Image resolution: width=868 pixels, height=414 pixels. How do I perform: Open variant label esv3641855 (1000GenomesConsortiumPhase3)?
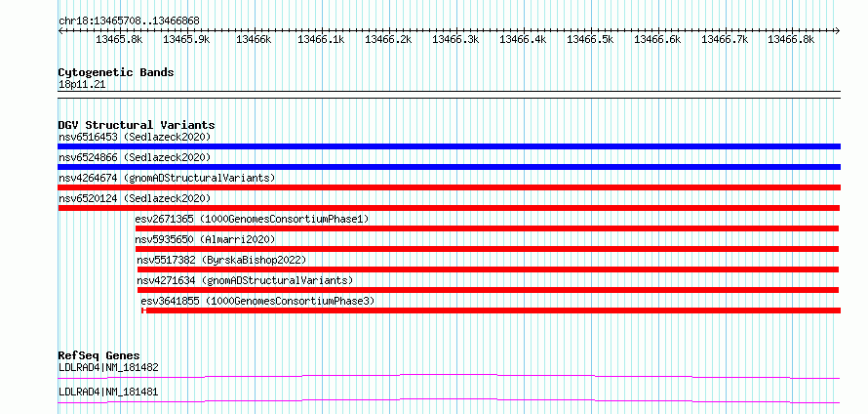point(258,301)
